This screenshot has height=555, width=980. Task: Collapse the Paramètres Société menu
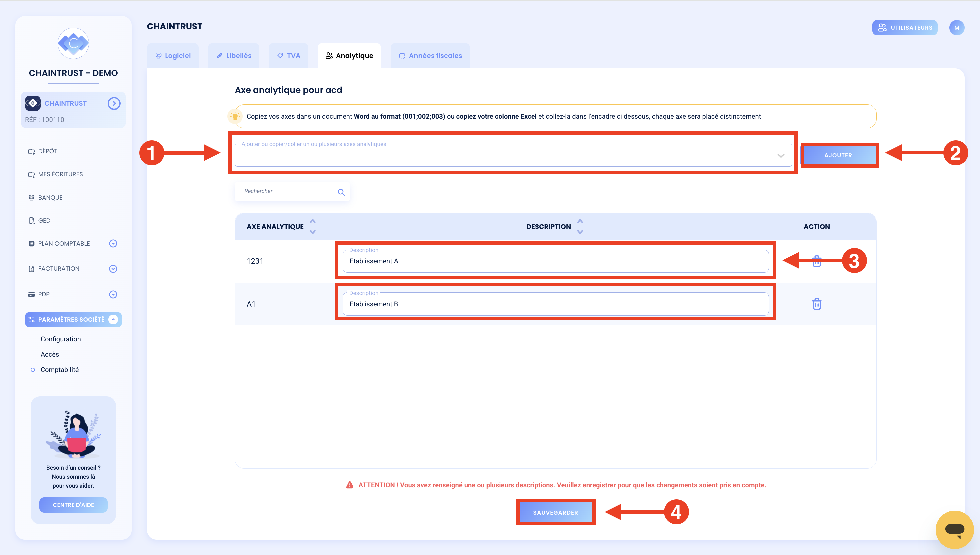click(113, 319)
